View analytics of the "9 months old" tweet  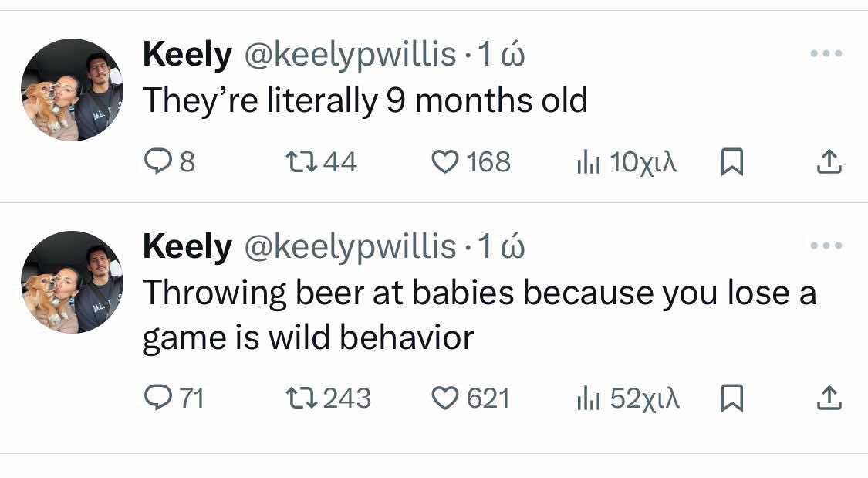coord(588,162)
